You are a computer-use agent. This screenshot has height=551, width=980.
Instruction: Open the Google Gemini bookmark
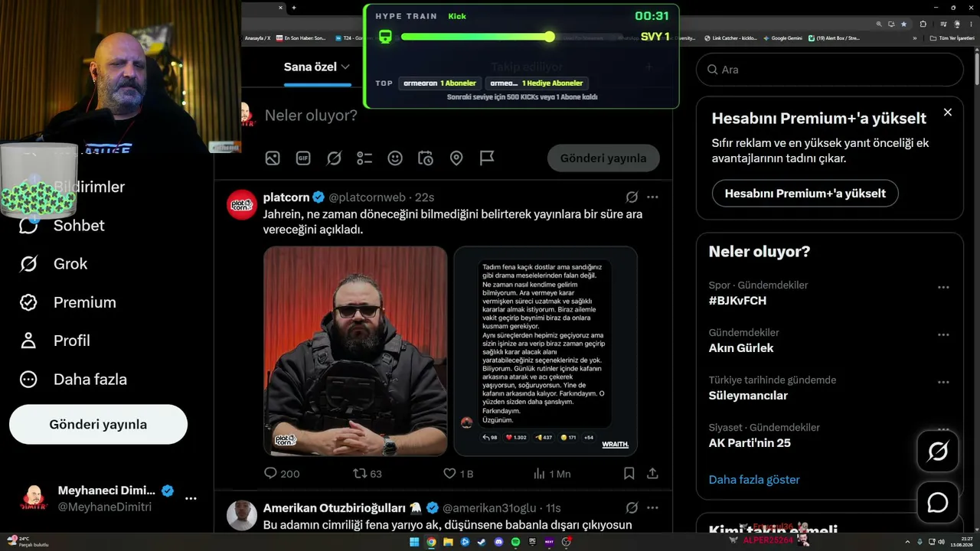tap(782, 38)
